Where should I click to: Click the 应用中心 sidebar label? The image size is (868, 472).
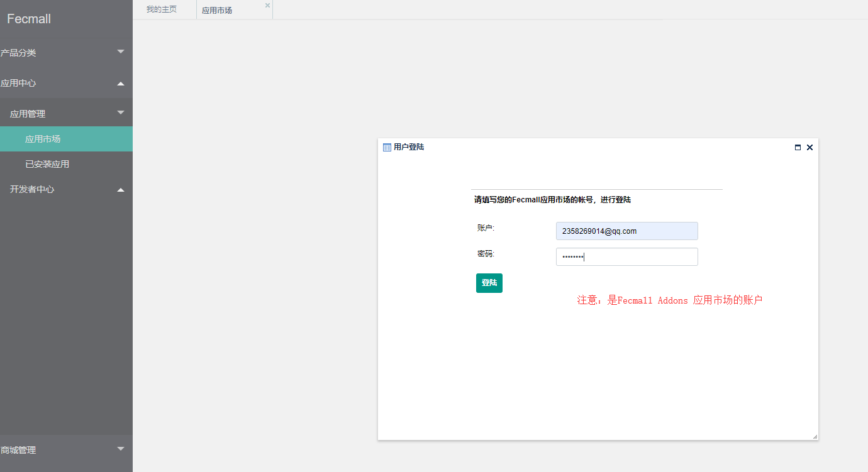tap(18, 83)
